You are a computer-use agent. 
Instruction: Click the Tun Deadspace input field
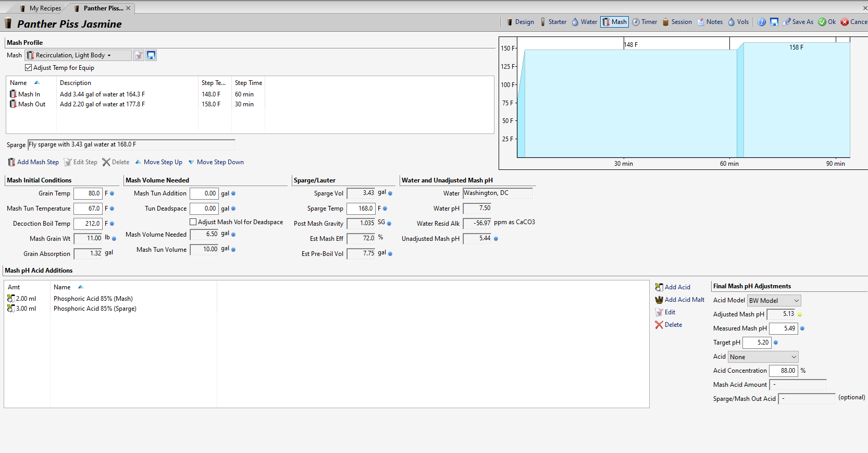[x=204, y=209]
